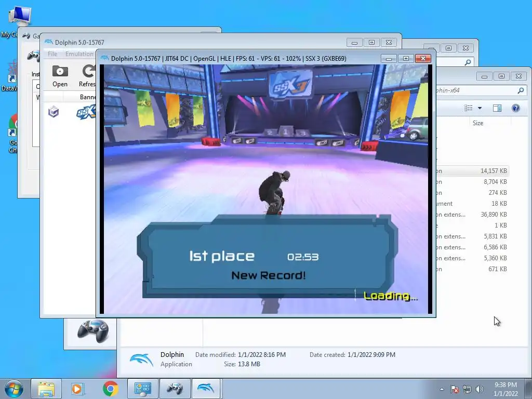Click the Windows Start button
The height and width of the screenshot is (399, 532).
click(14, 389)
